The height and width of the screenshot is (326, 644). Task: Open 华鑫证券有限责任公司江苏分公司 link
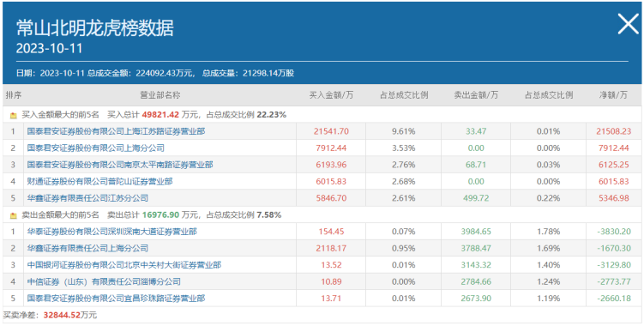pos(87,198)
